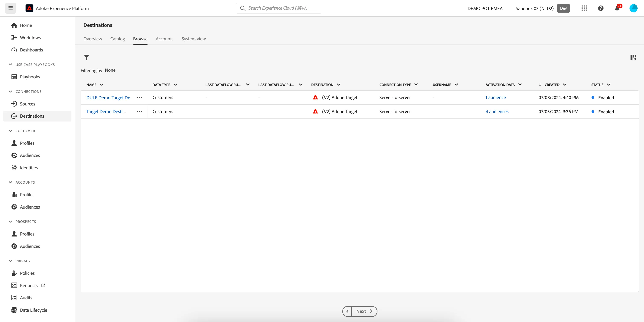The width and height of the screenshot is (644, 322).
Task: Toggle the hamburger navigation menu
Action: (x=10, y=8)
